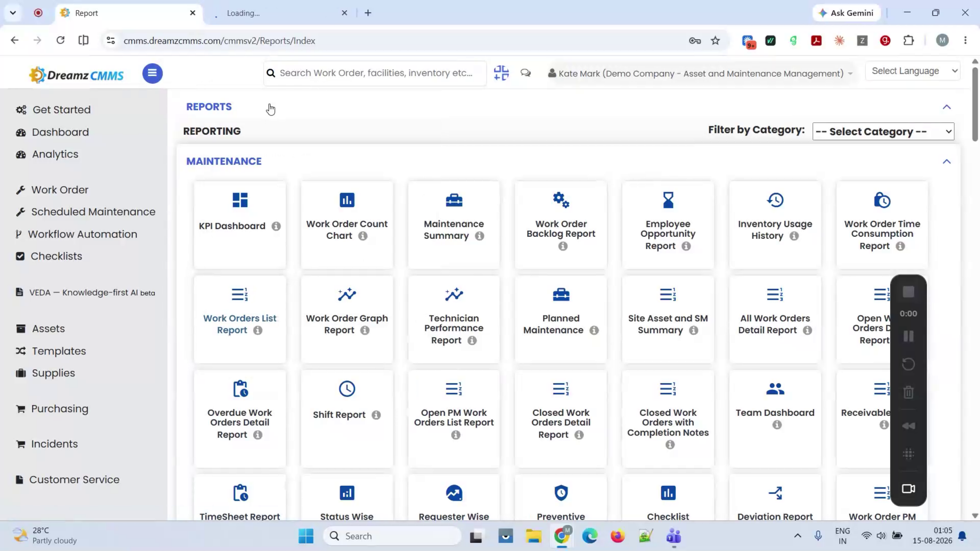
Task: Open Work Order Backlog Report gears icon
Action: point(561,200)
